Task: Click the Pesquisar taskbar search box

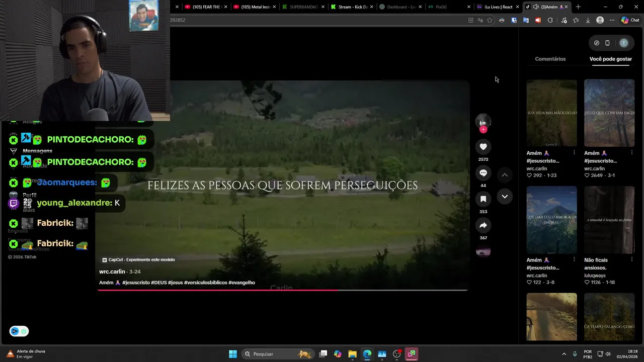Action: click(x=278, y=354)
